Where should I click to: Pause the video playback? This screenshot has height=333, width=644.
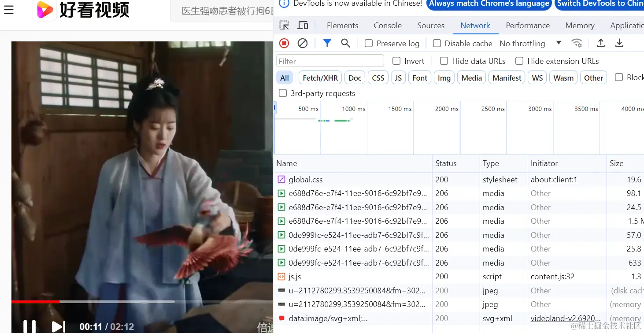click(29, 326)
